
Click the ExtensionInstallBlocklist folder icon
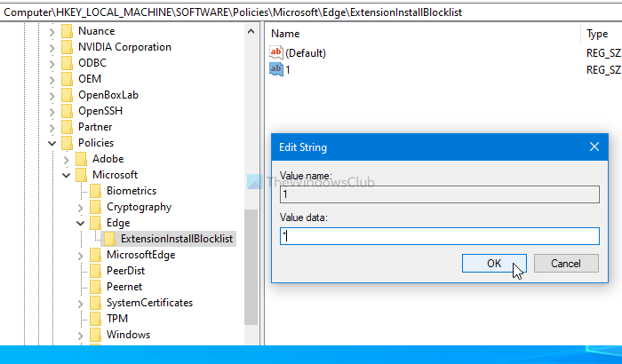point(110,239)
